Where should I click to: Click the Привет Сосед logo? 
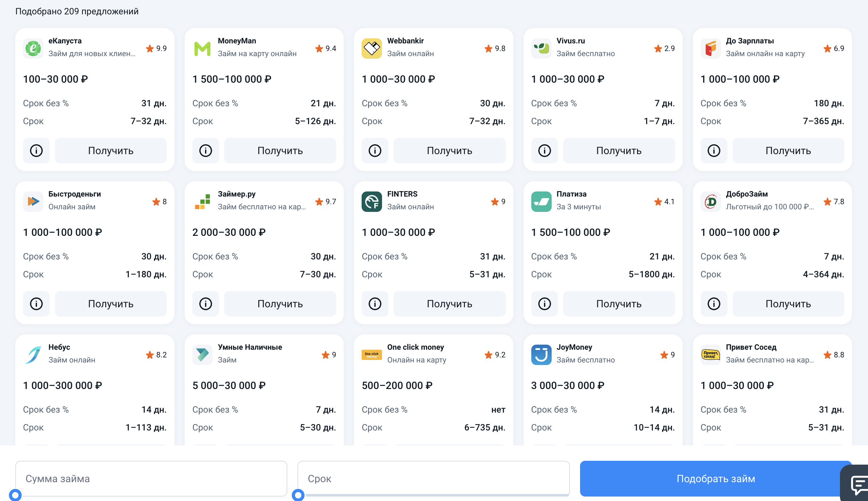pyautogui.click(x=711, y=355)
